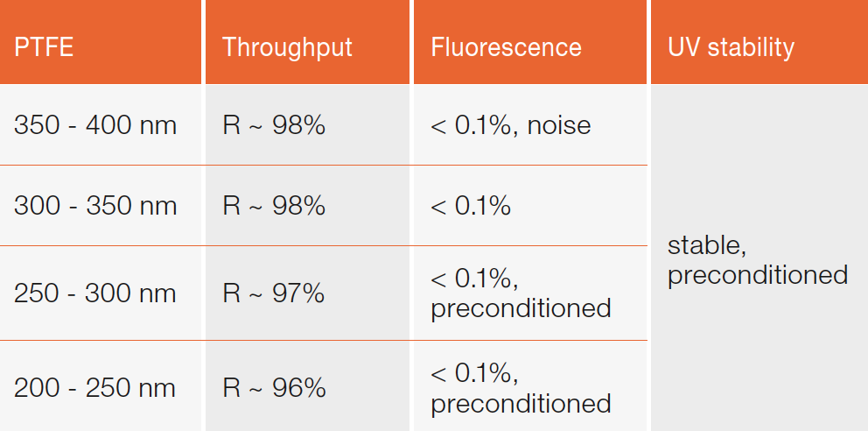
Task: Click the R ~ 98% value for 300 - 350 nm
Action: [x=274, y=206]
